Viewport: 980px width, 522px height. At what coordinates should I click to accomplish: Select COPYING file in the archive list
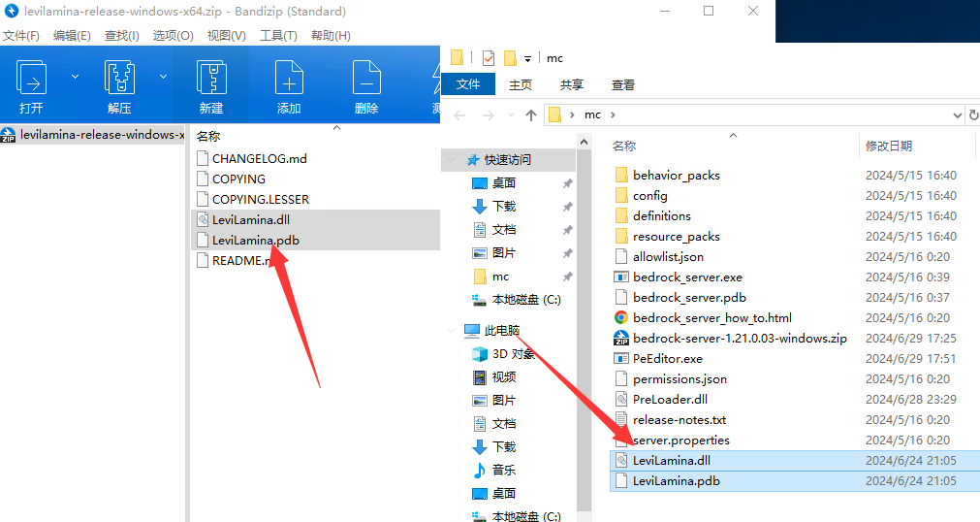[238, 179]
